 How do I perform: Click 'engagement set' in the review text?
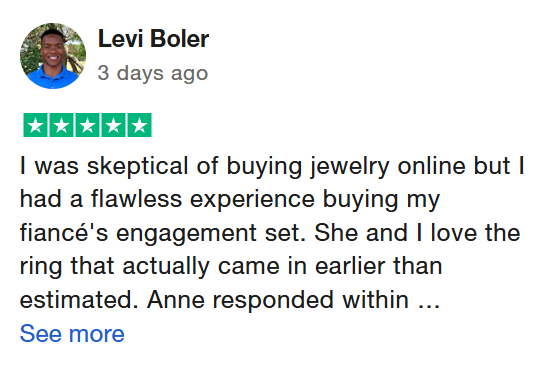(211, 234)
